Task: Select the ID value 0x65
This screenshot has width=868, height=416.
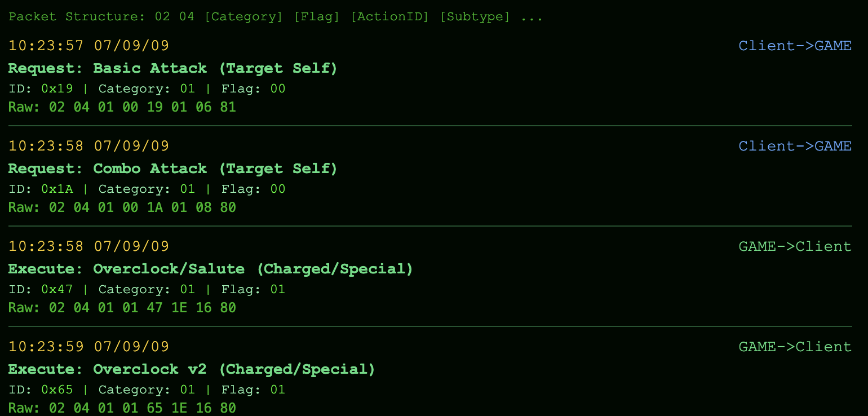Action: coord(57,390)
